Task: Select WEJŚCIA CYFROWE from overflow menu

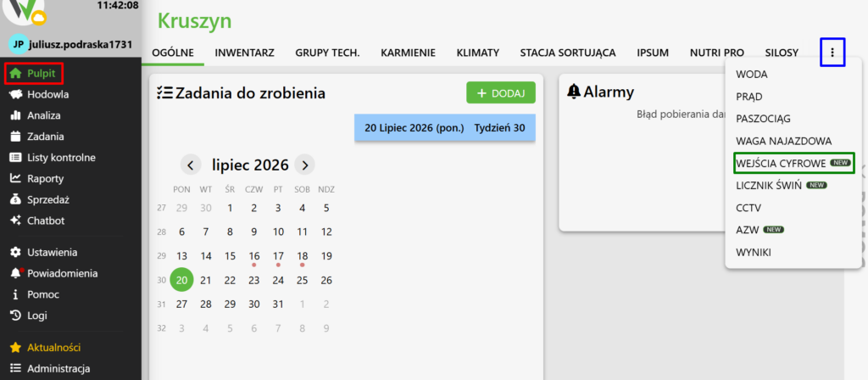Action: click(793, 163)
